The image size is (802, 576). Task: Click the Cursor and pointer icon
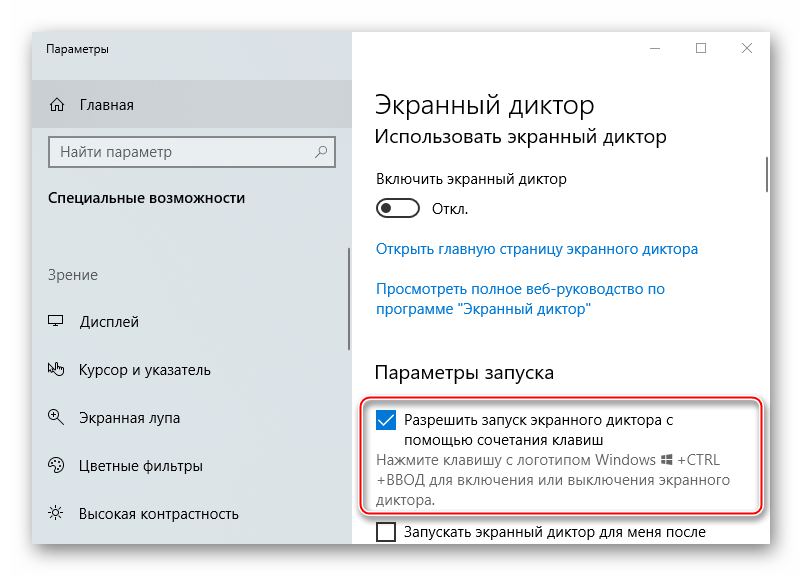[x=57, y=370]
